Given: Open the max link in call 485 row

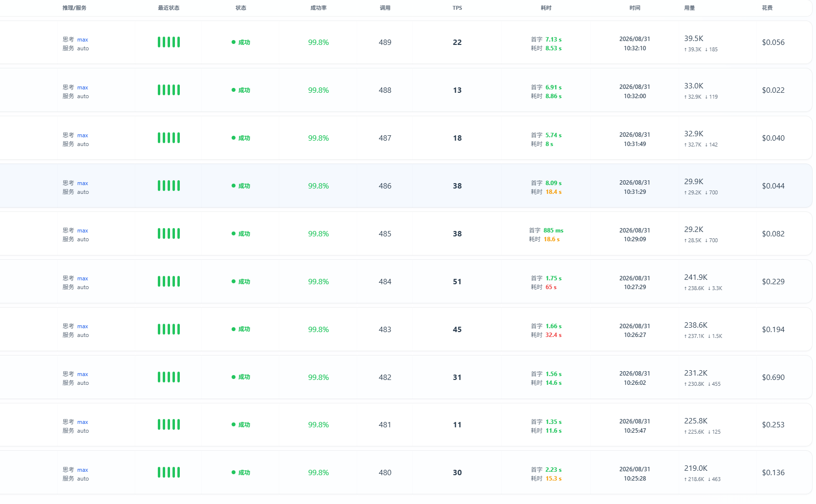Looking at the screenshot, I should pos(83,231).
